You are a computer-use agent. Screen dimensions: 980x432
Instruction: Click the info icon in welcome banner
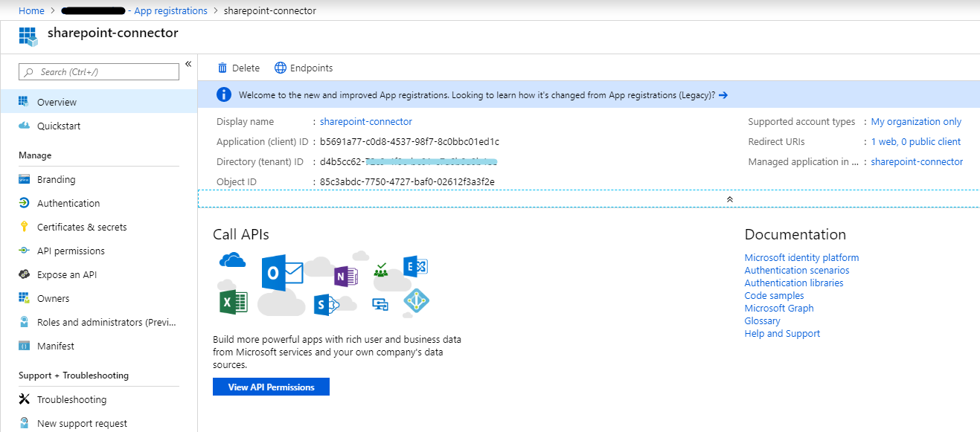[x=223, y=95]
